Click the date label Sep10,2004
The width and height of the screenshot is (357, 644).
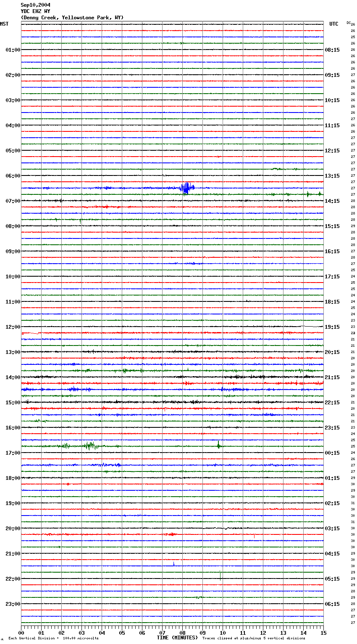click(x=35, y=5)
